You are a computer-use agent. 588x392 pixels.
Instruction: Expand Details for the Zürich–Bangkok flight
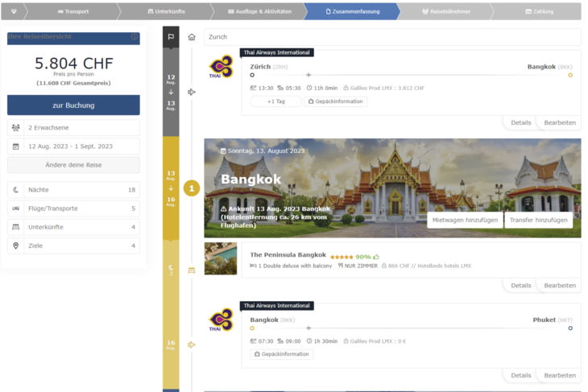coord(520,122)
